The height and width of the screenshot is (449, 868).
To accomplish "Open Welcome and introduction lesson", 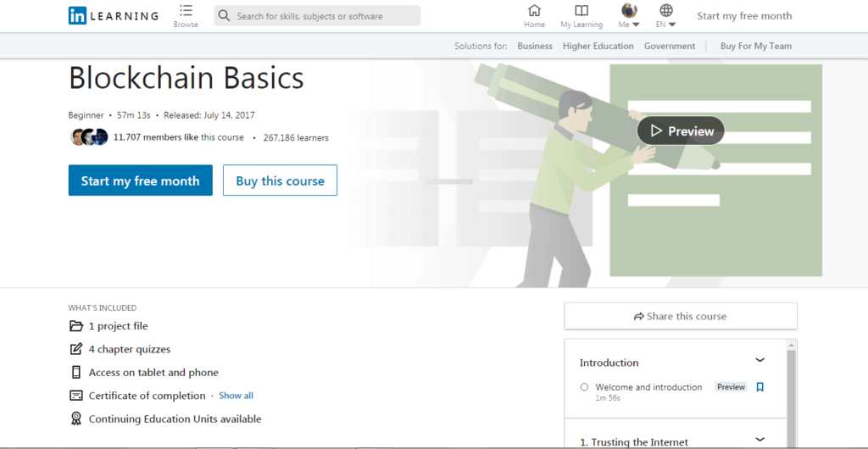I will pyautogui.click(x=648, y=387).
